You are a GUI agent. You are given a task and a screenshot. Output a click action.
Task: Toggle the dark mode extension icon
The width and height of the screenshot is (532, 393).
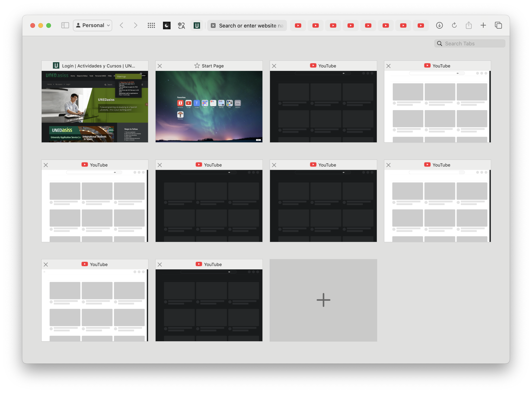[167, 25]
